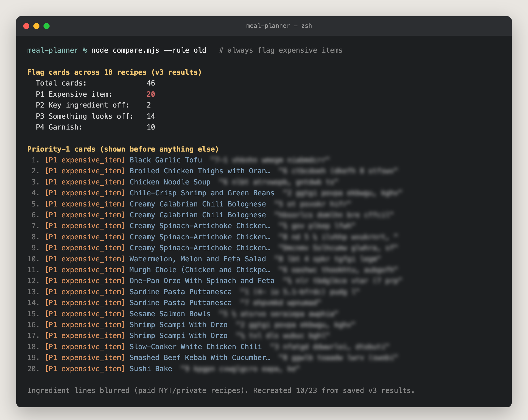Select the 'Sushi Bake' row

[164, 369]
